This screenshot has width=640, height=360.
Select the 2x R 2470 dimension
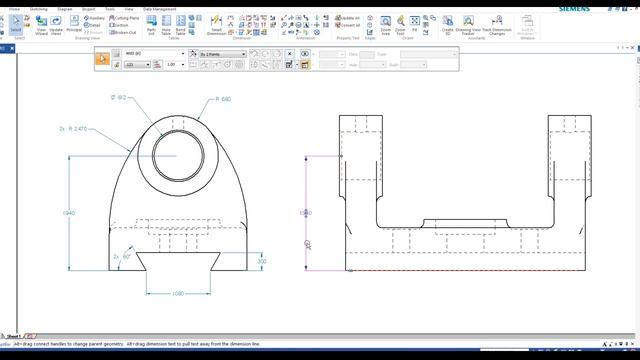73,129
